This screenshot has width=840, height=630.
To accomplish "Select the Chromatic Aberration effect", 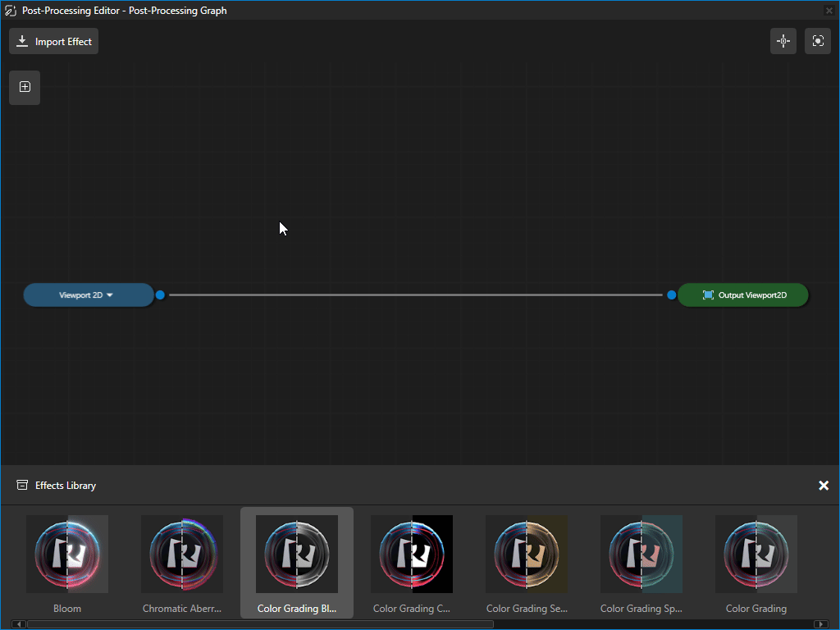I will point(182,554).
